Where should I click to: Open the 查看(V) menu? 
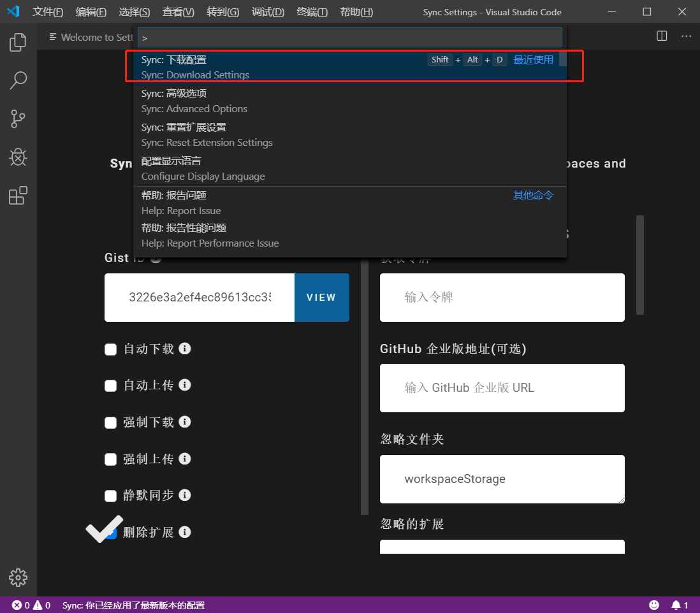point(178,11)
